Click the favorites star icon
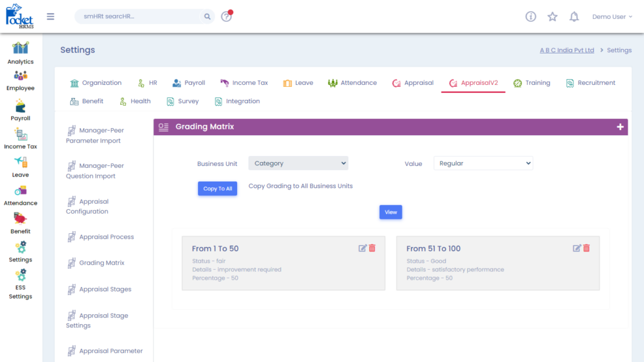Viewport: 644px width, 362px height. coord(552,17)
